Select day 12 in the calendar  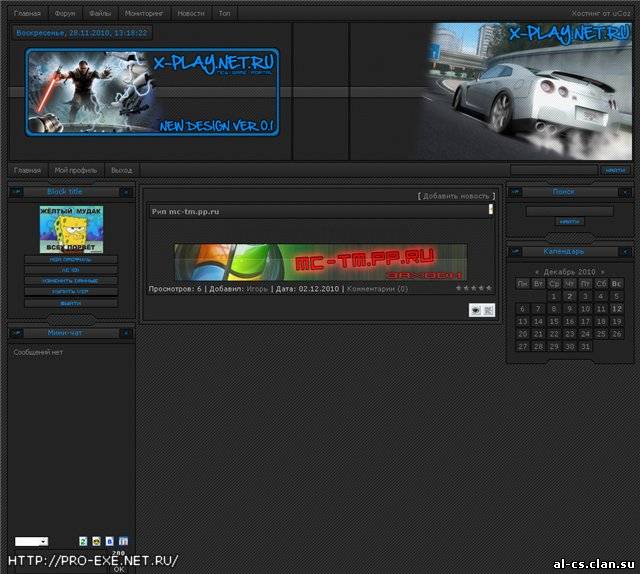pos(617,309)
